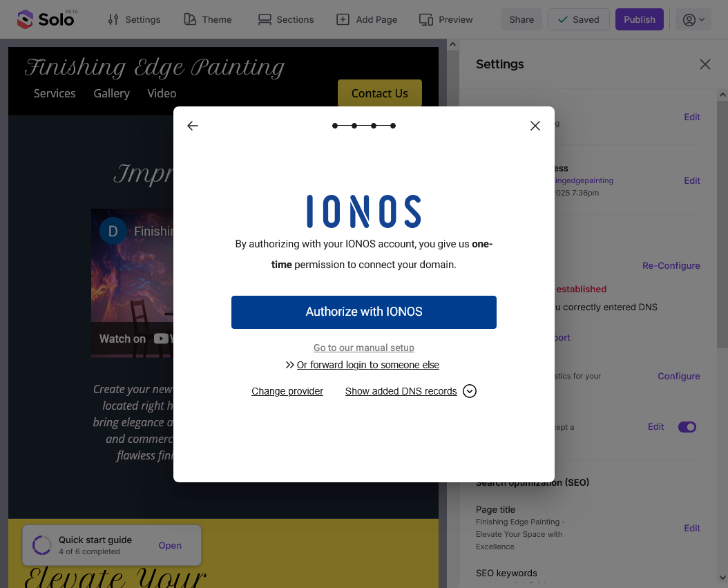Click the Quick start progress circle
This screenshot has width=728, height=588.
click(x=41, y=545)
